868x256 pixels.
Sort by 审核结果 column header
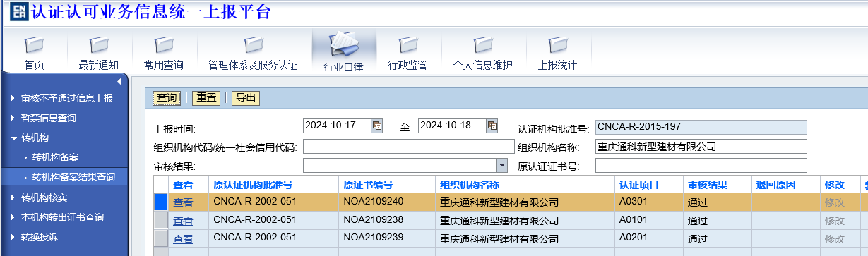coord(717,185)
